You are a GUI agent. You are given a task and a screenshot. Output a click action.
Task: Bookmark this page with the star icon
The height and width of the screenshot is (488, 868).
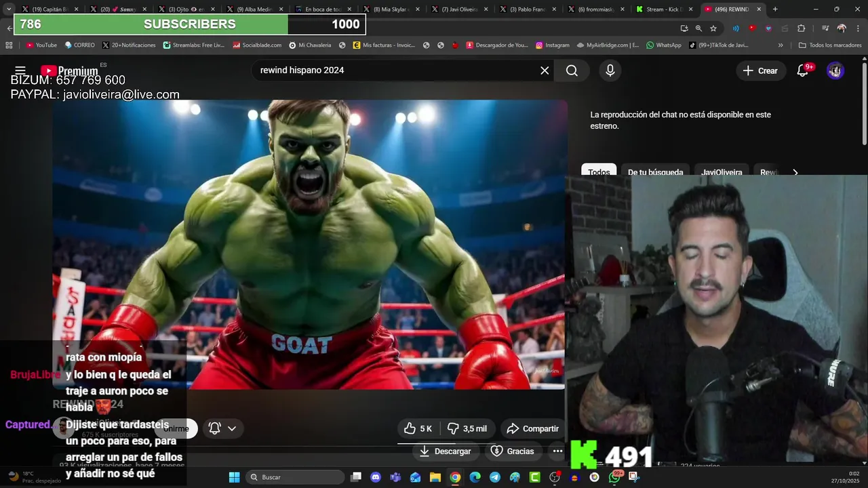(x=713, y=28)
